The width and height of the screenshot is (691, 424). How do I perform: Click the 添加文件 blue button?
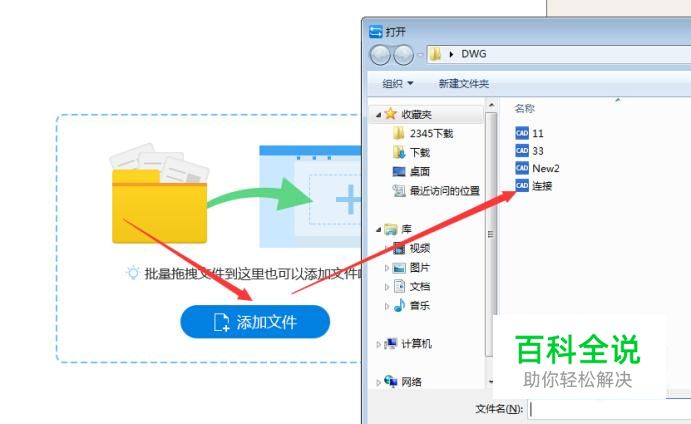click(255, 322)
